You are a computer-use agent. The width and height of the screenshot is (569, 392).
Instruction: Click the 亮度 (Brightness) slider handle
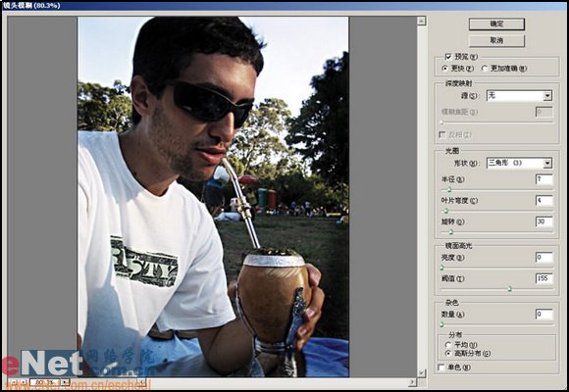441,268
